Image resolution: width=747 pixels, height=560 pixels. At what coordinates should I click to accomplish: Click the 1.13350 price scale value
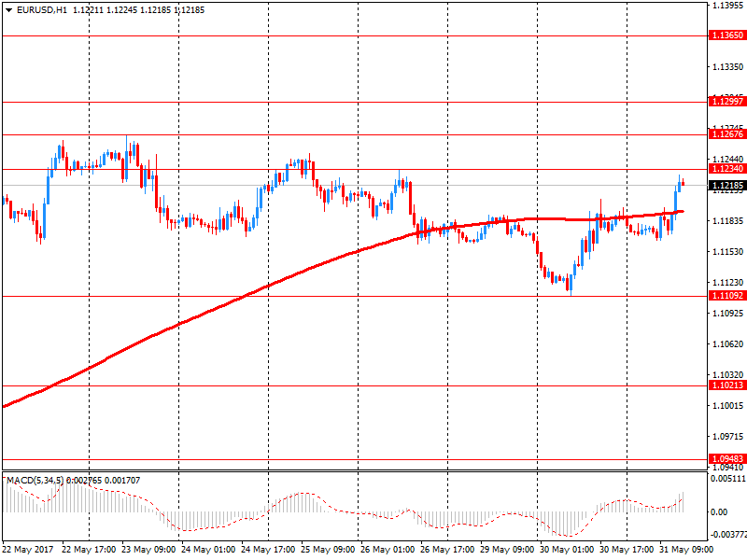[727, 67]
